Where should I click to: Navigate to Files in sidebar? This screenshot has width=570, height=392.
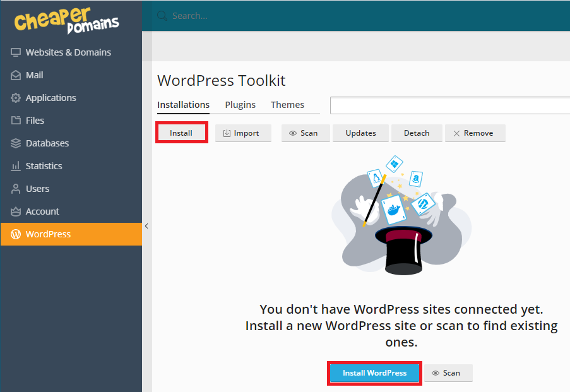[71, 121]
